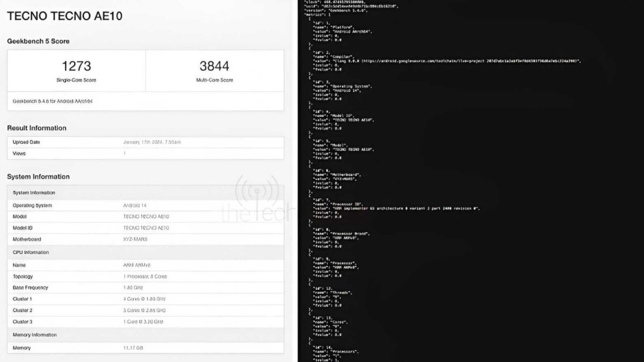Click the single-core score 1273

[76, 67]
